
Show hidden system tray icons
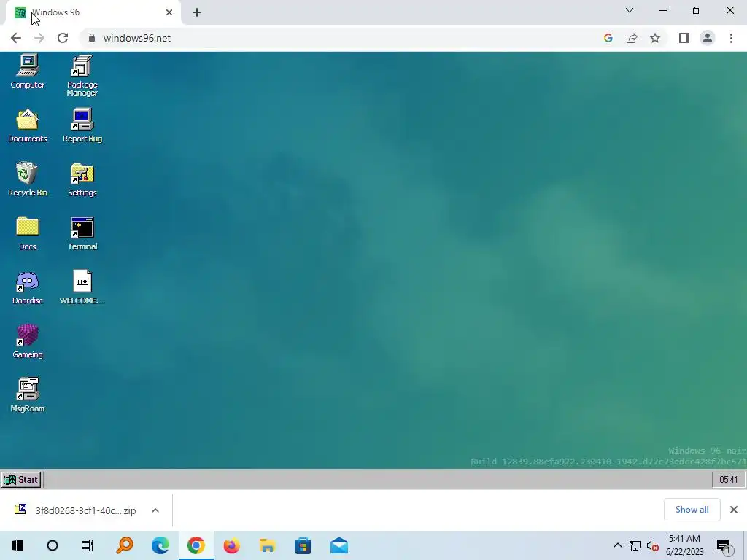pos(617,545)
